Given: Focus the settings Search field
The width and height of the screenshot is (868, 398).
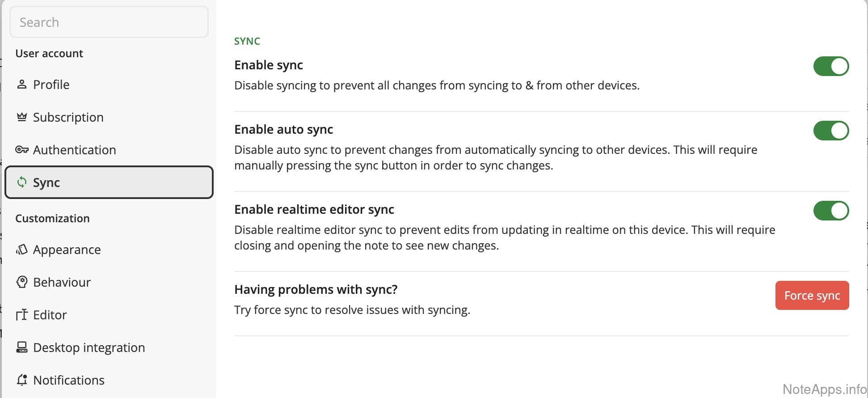Looking at the screenshot, I should pyautogui.click(x=109, y=22).
